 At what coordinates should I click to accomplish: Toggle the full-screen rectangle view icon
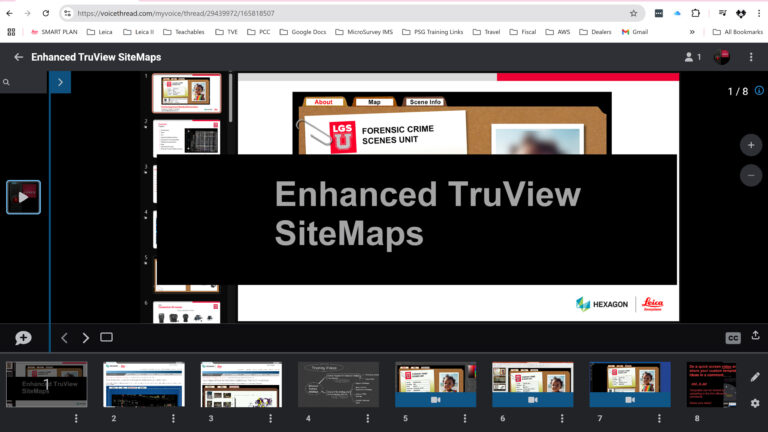click(x=106, y=338)
